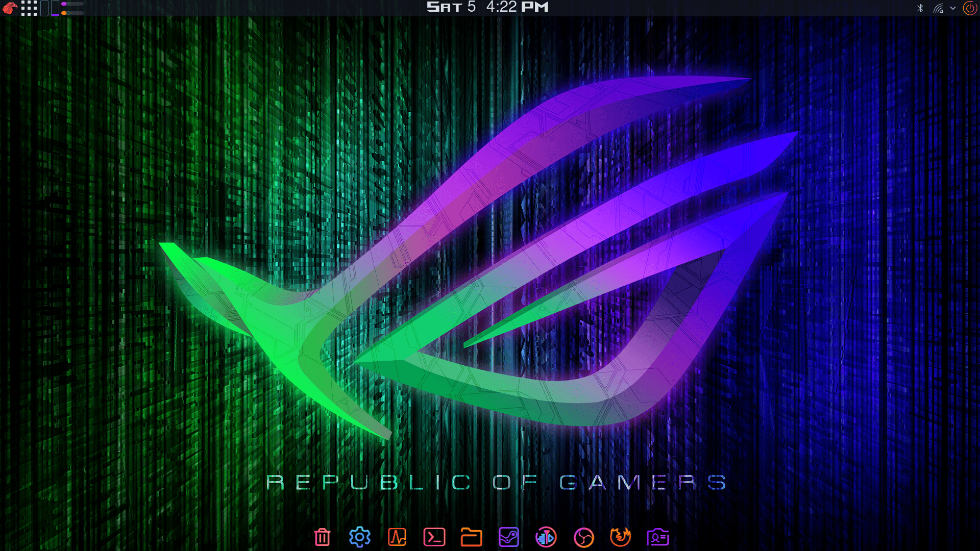This screenshot has height=551, width=980.
Task: Show the application grid overview
Action: point(29,8)
